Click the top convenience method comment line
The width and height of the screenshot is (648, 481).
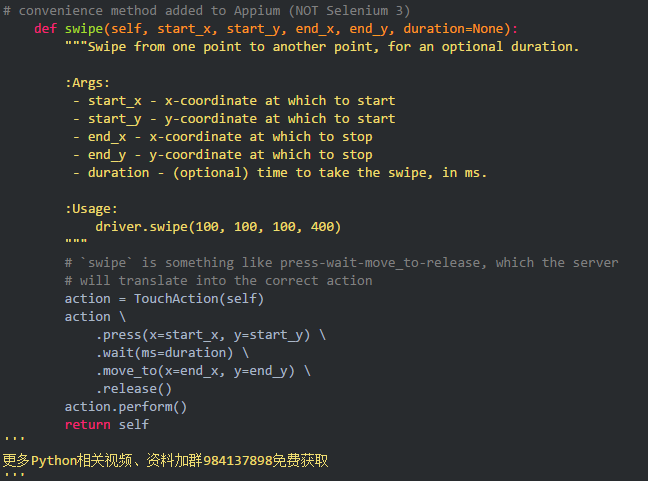point(206,10)
